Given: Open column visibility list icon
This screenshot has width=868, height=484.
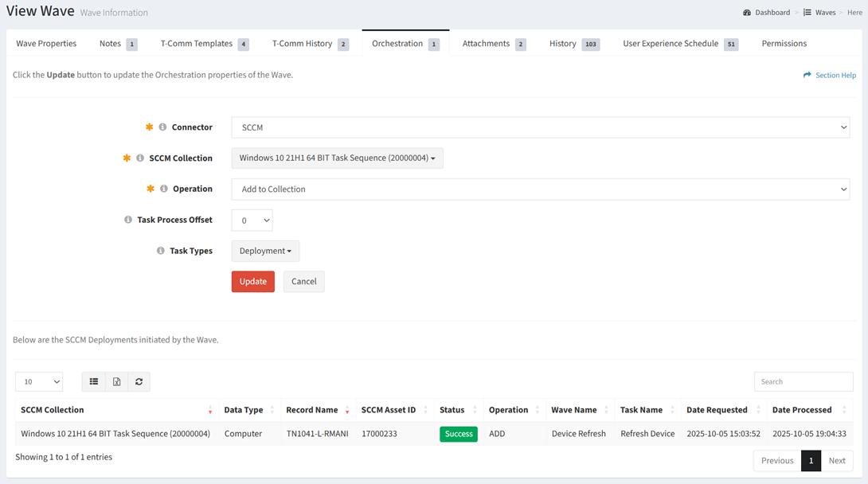Looking at the screenshot, I should (94, 382).
